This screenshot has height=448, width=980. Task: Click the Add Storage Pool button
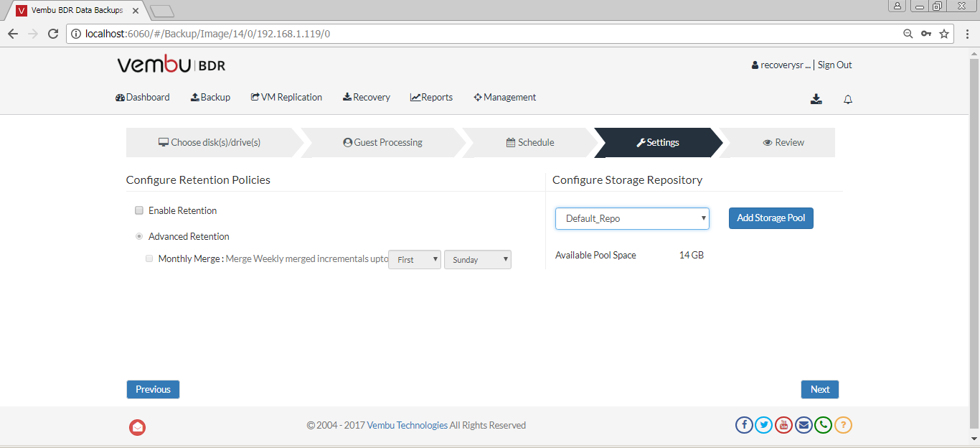pyautogui.click(x=771, y=218)
